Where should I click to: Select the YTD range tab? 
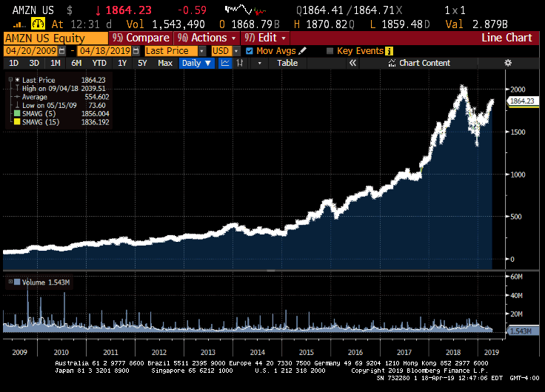(x=99, y=63)
